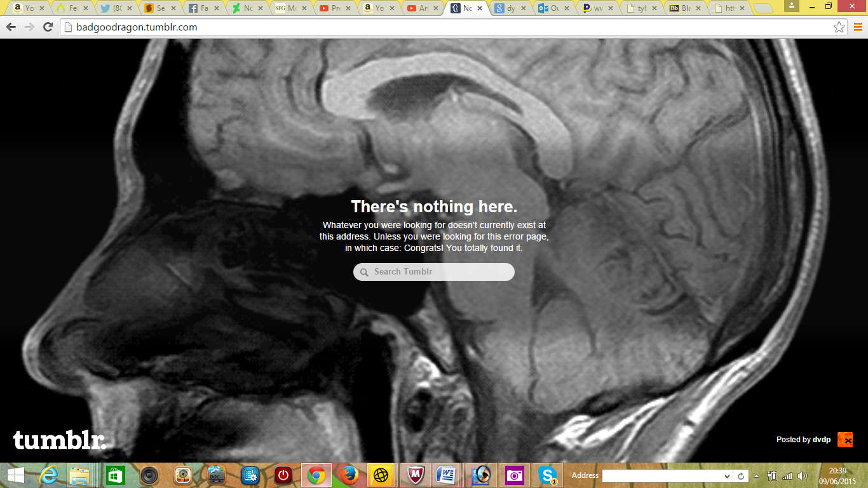
Task: Switch to the tab labeled wv
Action: pos(596,8)
